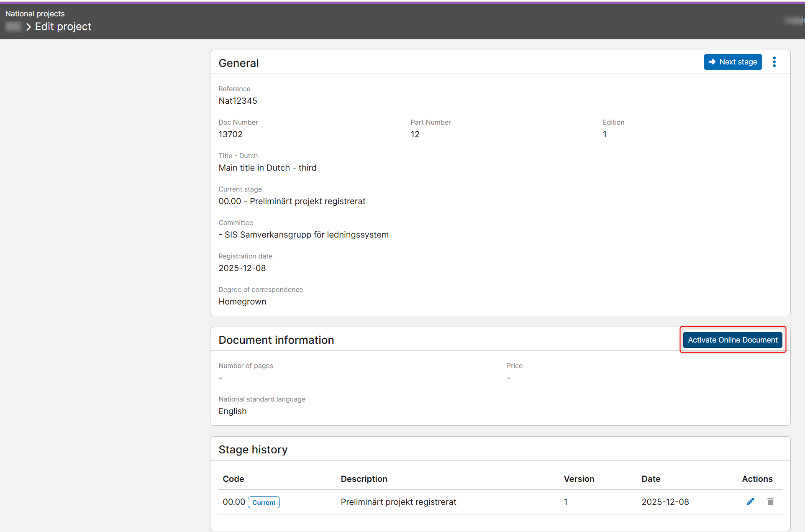Open the three-dot more options menu
The height and width of the screenshot is (532, 805).
pyautogui.click(x=774, y=62)
